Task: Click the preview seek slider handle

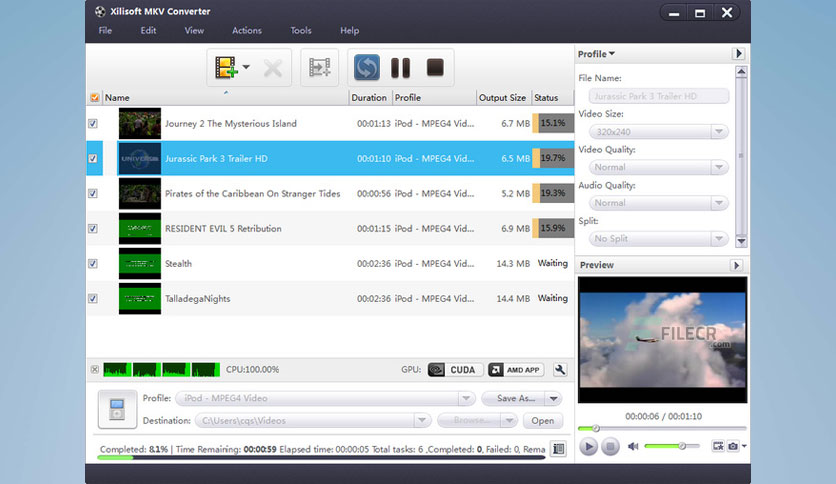Action: [x=596, y=428]
